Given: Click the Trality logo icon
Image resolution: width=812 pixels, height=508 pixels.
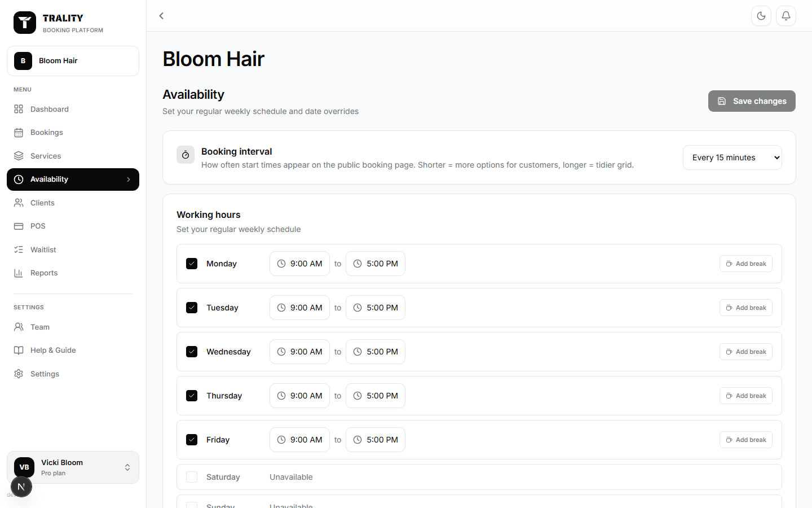Looking at the screenshot, I should pos(24,23).
